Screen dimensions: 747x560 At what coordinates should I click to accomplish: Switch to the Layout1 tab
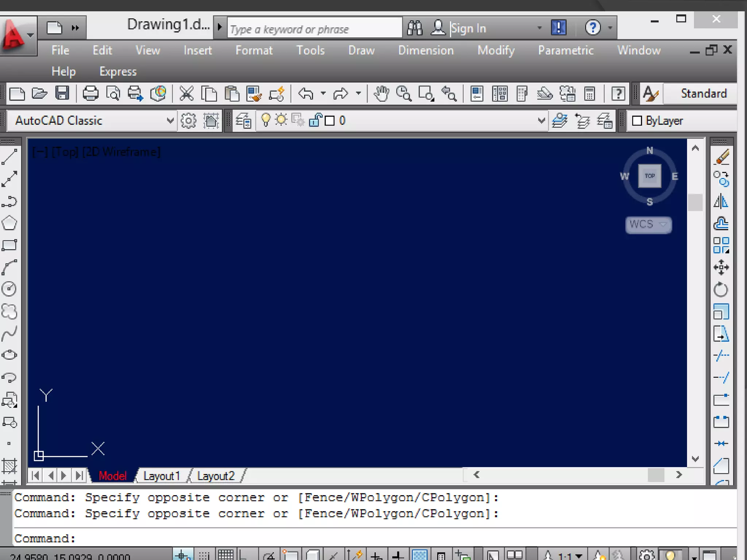pyautogui.click(x=162, y=476)
